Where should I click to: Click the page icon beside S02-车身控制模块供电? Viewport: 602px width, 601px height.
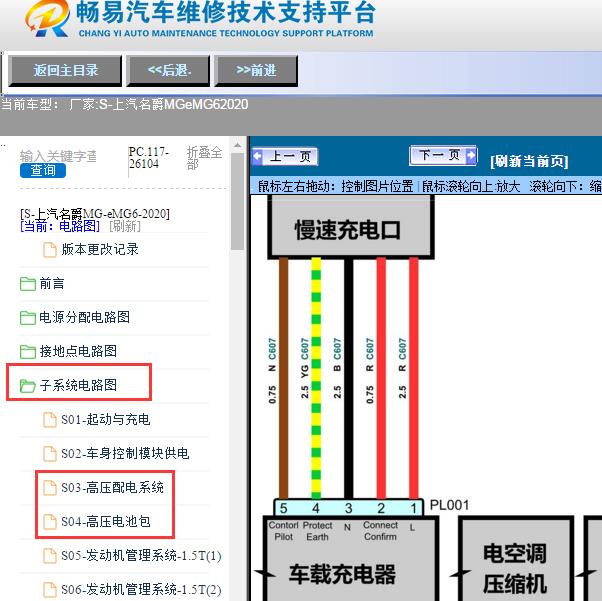50,454
